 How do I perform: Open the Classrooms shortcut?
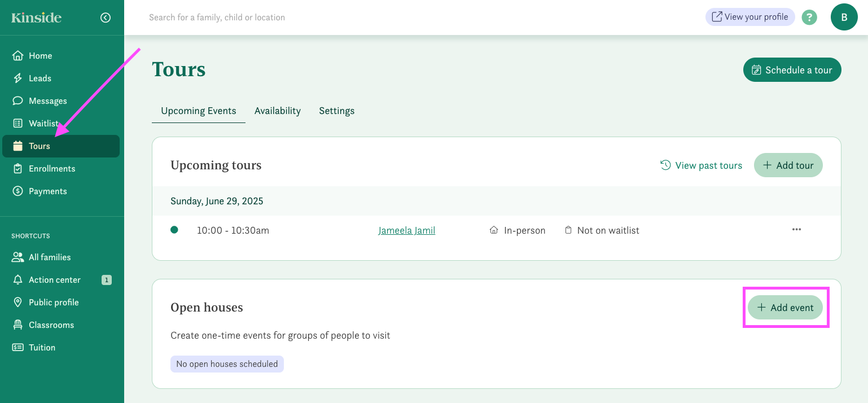click(51, 325)
